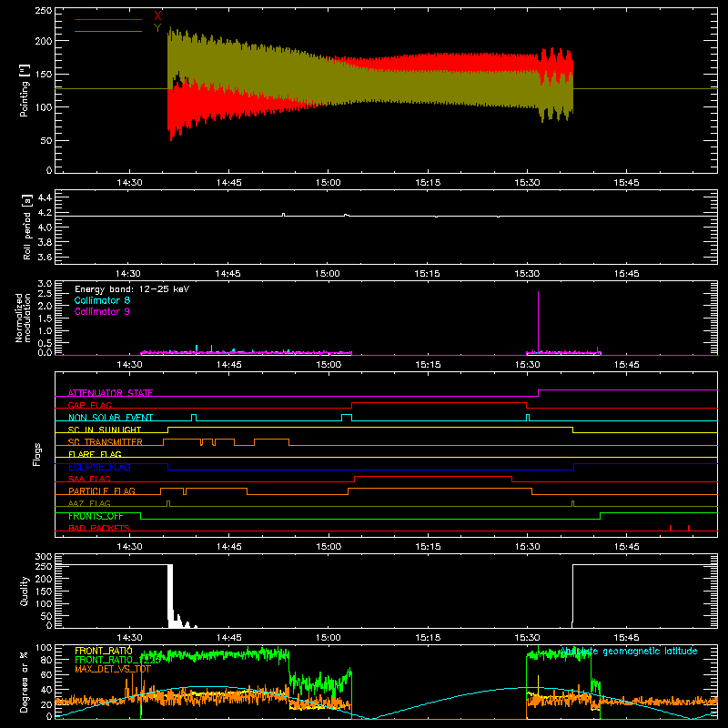
Task: Click the '250' tick on the pointing axis
Action: (44, 11)
